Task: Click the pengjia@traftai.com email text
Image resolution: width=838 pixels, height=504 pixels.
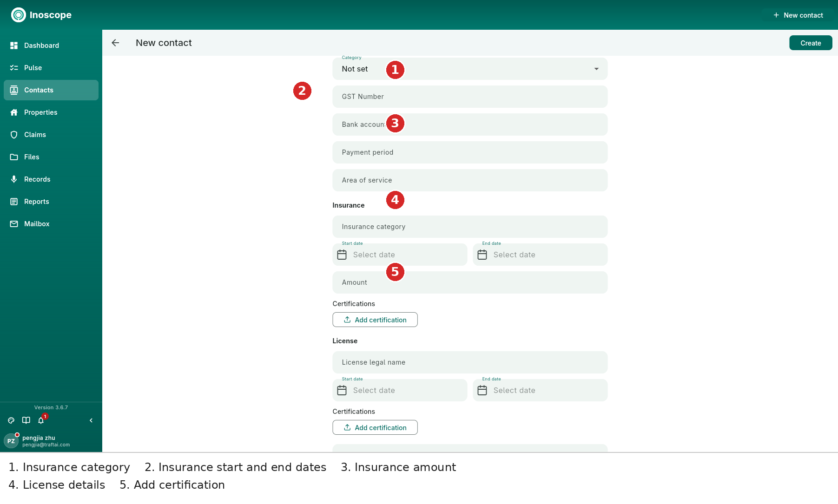Action: 46,445
